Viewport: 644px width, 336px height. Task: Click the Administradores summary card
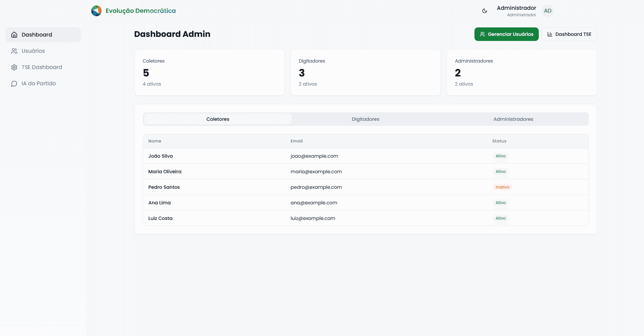(521, 72)
